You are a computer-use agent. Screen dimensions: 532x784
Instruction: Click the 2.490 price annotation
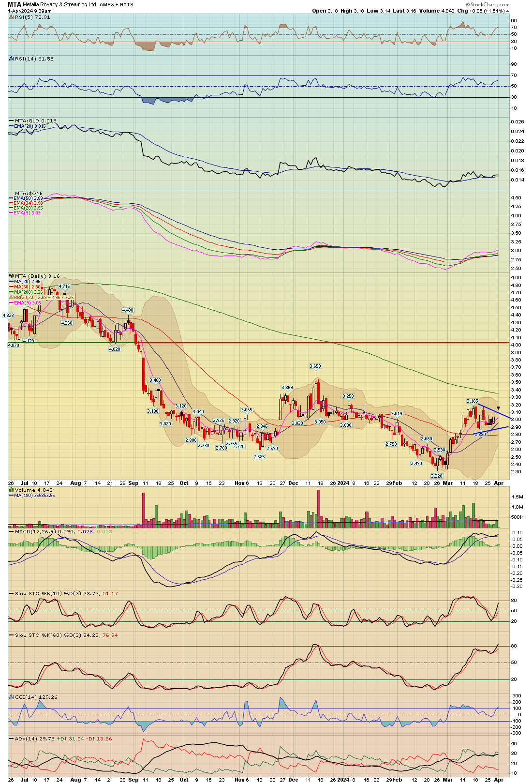416,463
